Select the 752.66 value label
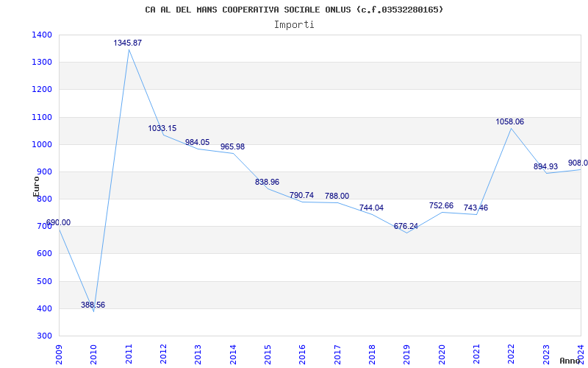 442,206
